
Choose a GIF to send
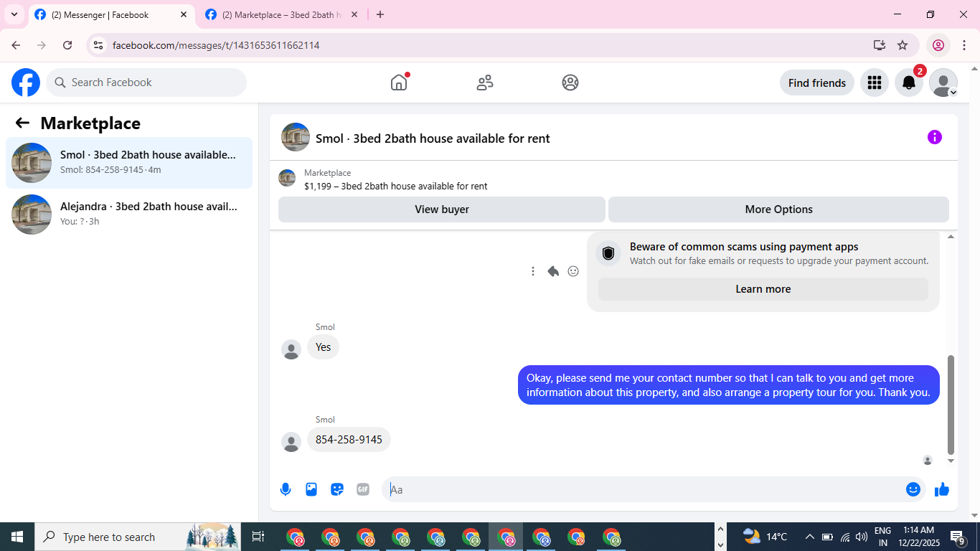(x=363, y=489)
